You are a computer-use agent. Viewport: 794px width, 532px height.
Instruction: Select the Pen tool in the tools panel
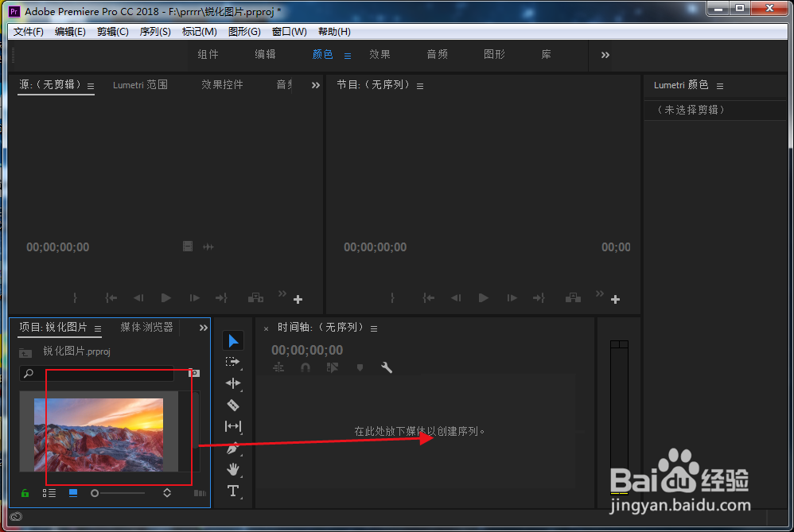point(233,448)
